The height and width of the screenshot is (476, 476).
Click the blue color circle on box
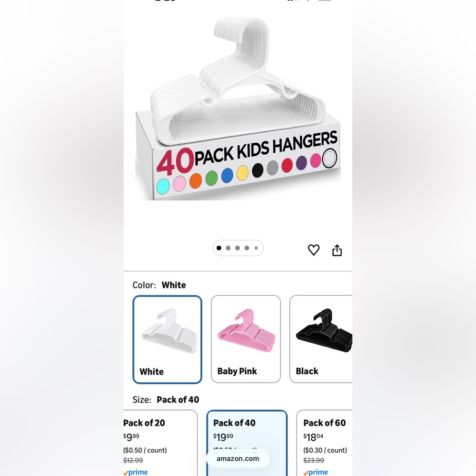[227, 176]
